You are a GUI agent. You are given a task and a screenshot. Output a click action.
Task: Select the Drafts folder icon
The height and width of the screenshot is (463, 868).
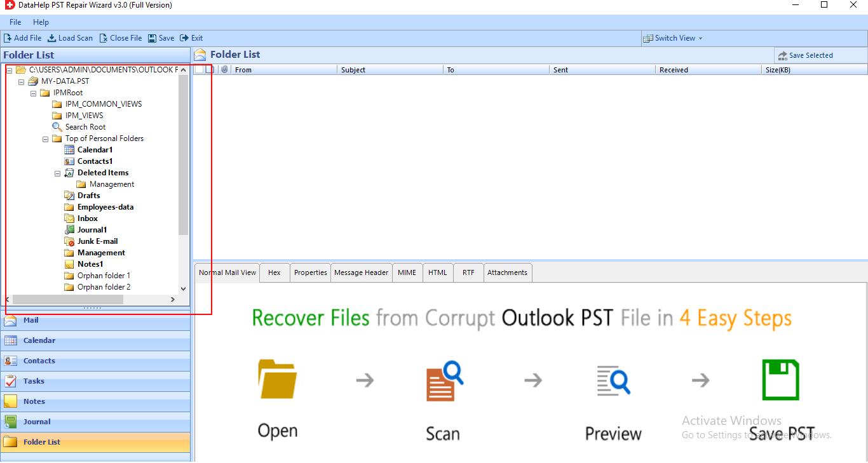pyautogui.click(x=69, y=196)
